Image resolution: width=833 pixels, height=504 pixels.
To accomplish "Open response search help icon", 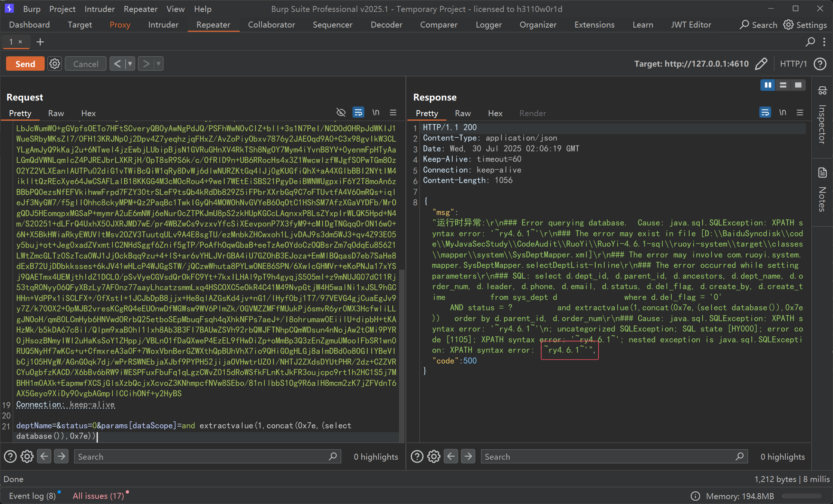I will [x=417, y=456].
